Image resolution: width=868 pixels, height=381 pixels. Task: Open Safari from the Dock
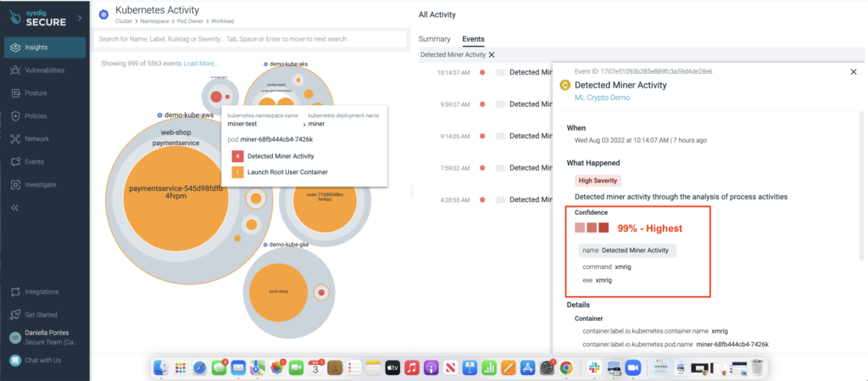pos(200,367)
